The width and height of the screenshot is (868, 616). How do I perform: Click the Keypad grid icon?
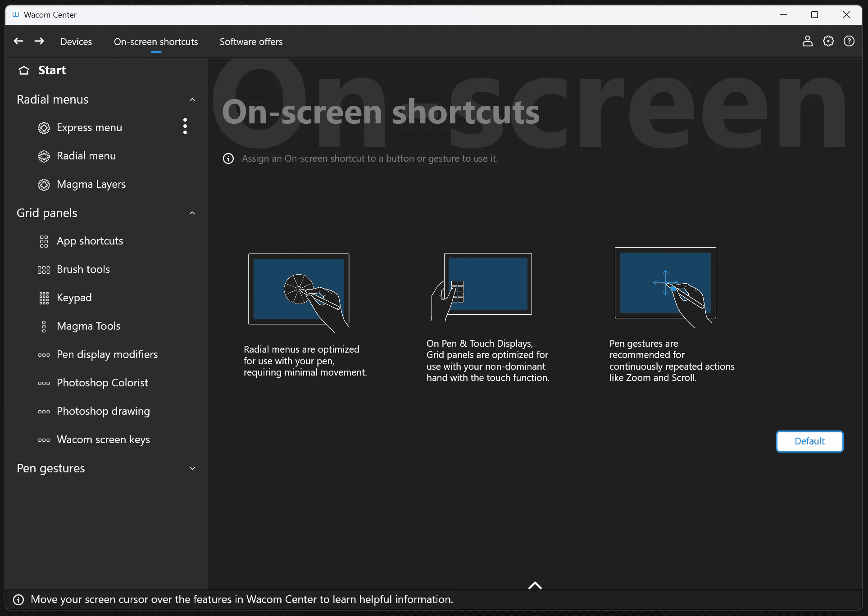click(x=44, y=298)
